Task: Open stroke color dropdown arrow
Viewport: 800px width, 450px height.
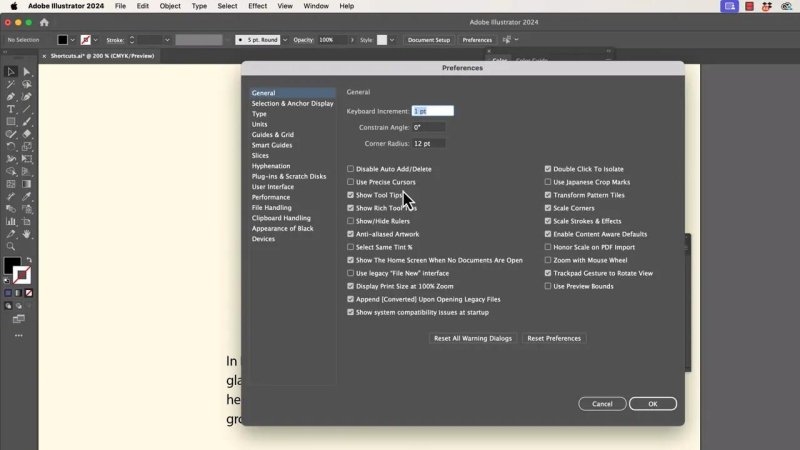Action: click(x=95, y=40)
